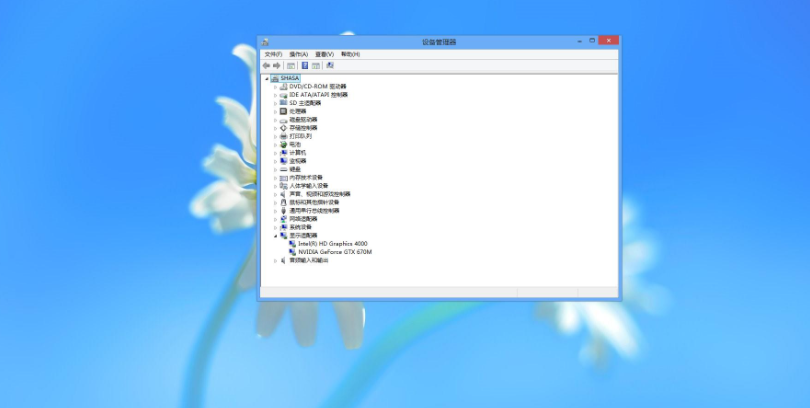The width and height of the screenshot is (810, 408).
Task: Click the Forward arrow toolbar icon
Action: (277, 65)
